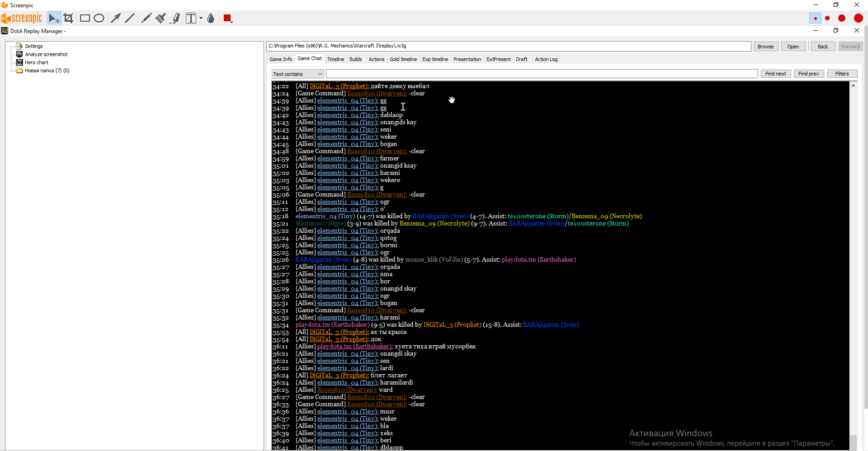Choose the second smallest thickness dot
Viewport: 868px width, 451px height.
827,18
